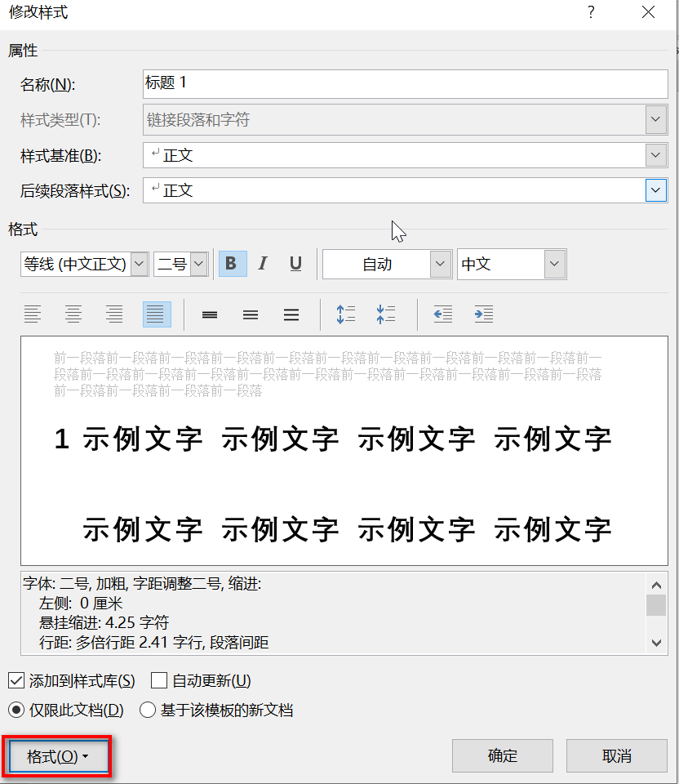Open the 样式基准 dropdown
Screen dimensions: 679x784
point(655,155)
